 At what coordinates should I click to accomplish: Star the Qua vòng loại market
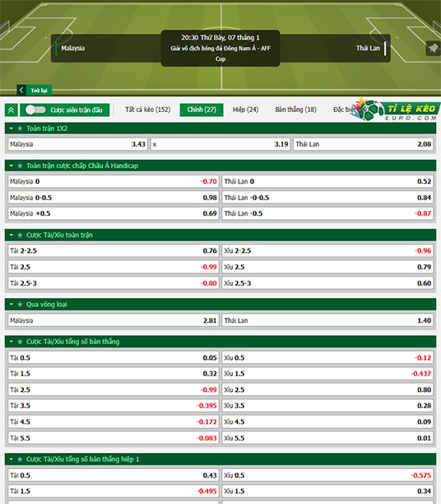click(x=20, y=305)
